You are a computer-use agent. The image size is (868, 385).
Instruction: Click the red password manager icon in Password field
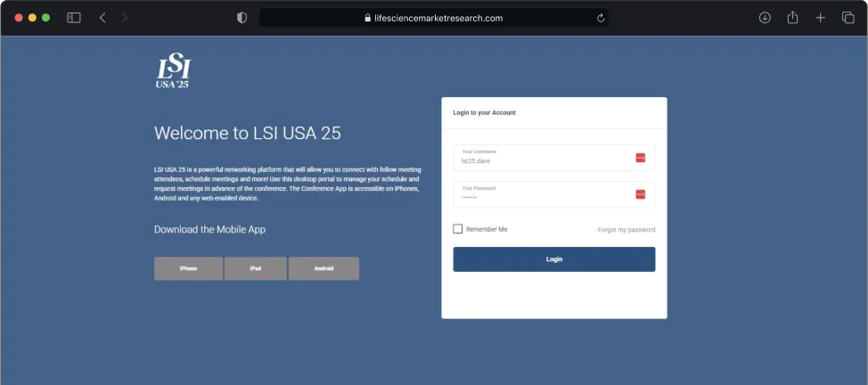[641, 194]
